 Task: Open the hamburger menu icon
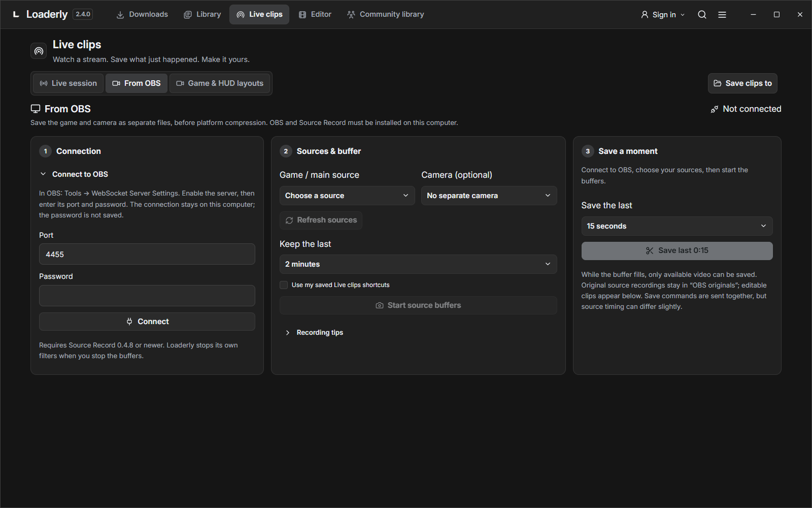click(722, 15)
